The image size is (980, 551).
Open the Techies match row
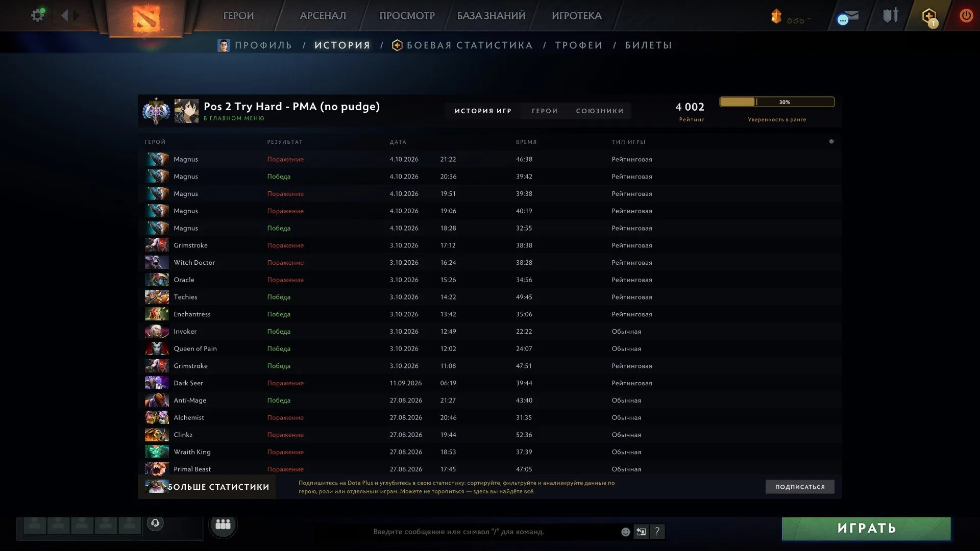pyautogui.click(x=490, y=297)
